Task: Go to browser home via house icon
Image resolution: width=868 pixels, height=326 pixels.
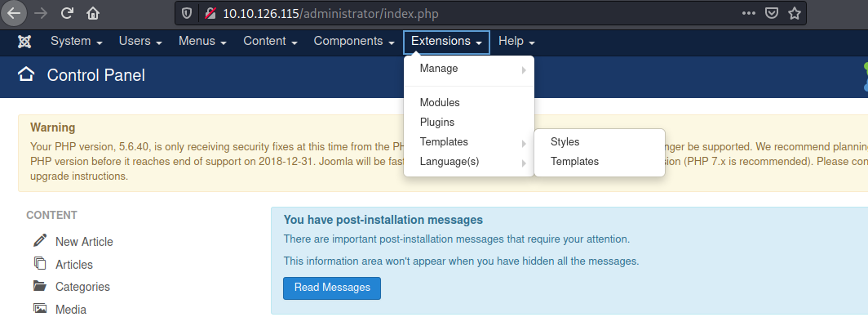Action: pos(93,13)
